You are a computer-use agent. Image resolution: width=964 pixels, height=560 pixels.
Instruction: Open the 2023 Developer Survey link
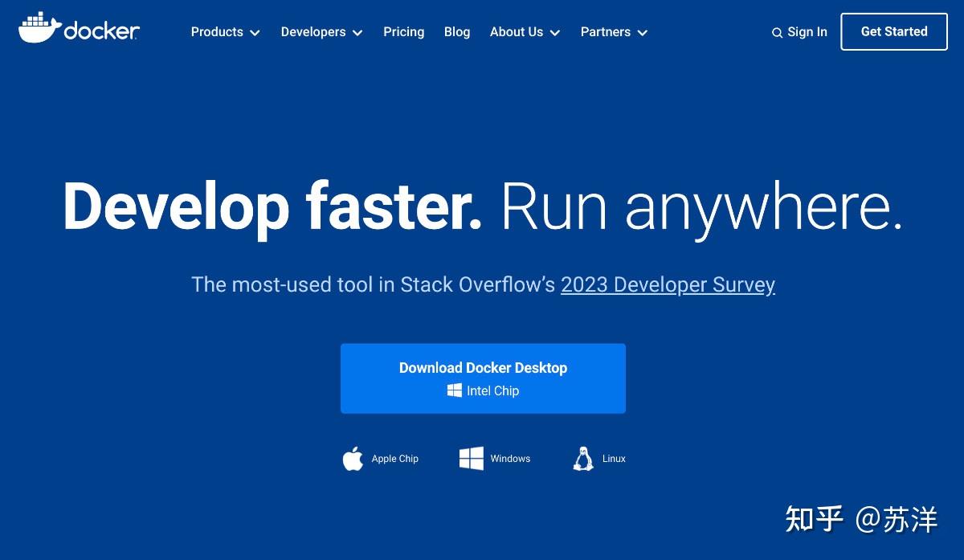[x=668, y=284]
